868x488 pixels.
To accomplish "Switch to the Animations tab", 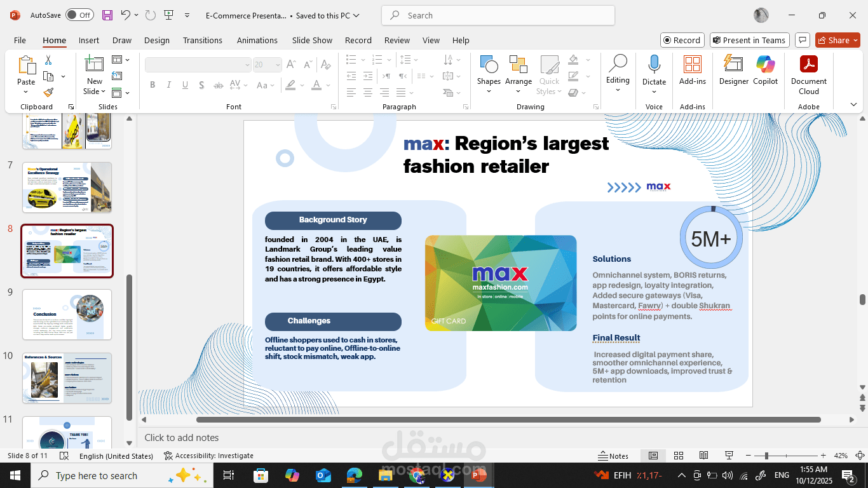I will 257,40.
